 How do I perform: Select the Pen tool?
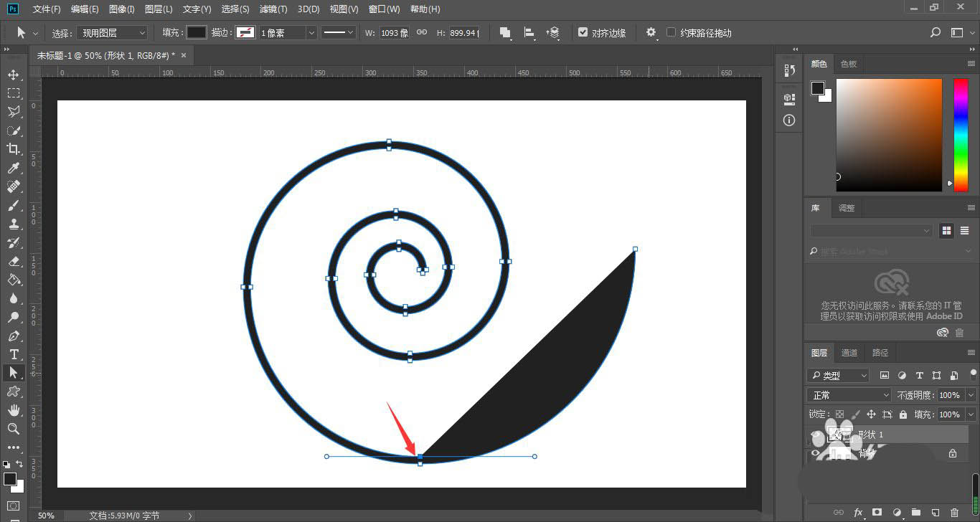click(x=13, y=336)
